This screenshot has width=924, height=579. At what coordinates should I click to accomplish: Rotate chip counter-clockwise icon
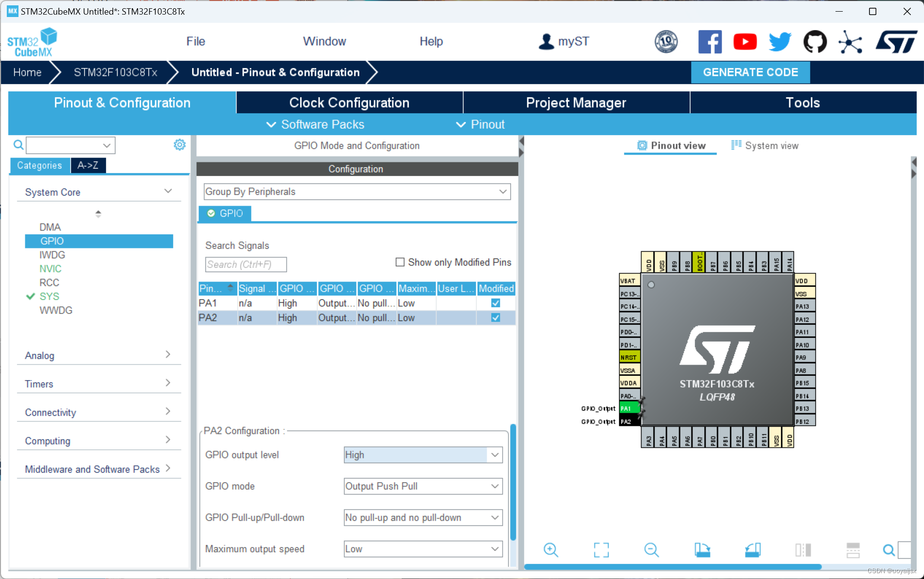click(752, 550)
